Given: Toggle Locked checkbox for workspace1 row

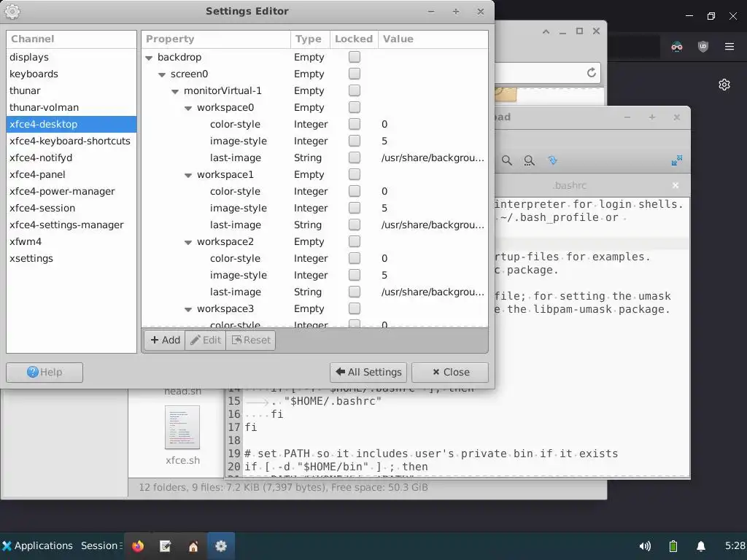Looking at the screenshot, I should point(354,174).
